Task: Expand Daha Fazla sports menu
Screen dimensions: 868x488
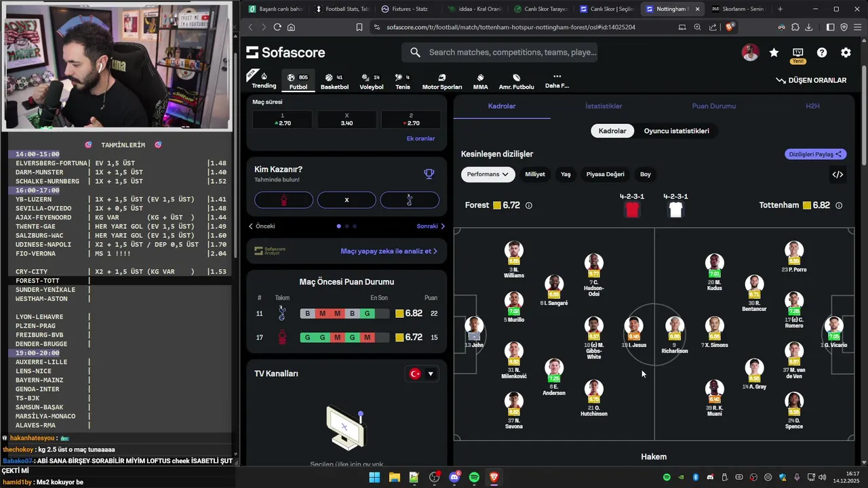Action: [557, 81]
